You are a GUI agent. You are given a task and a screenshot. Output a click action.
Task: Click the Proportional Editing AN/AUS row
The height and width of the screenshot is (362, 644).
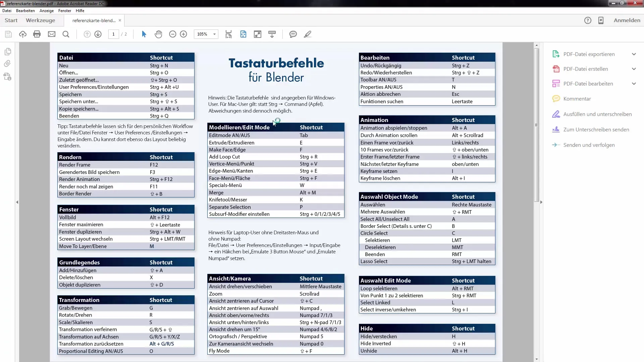(x=126, y=351)
